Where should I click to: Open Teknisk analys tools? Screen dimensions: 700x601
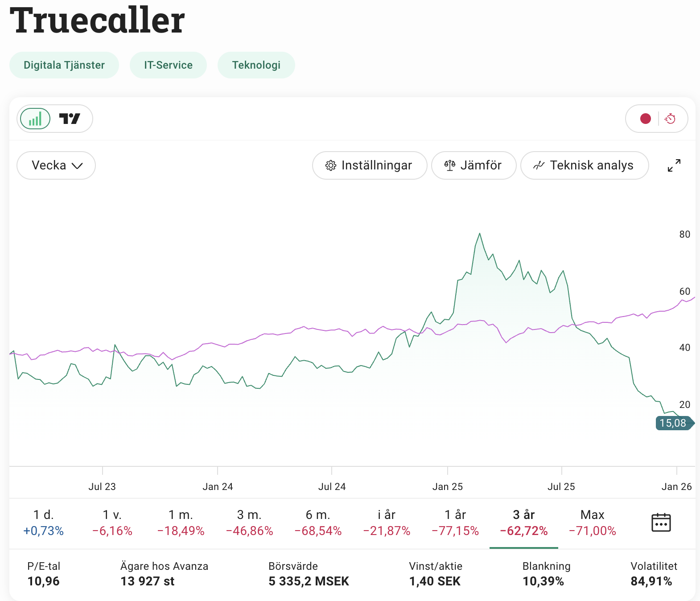pyautogui.click(x=584, y=165)
